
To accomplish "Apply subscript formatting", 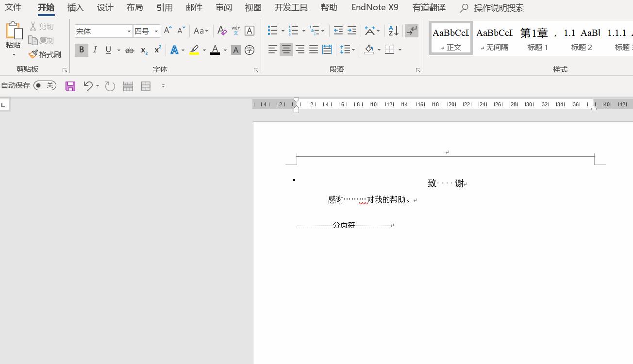I will [143, 50].
